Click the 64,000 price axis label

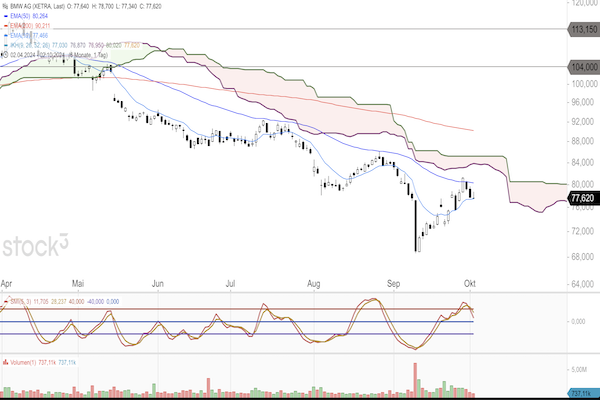(x=582, y=284)
